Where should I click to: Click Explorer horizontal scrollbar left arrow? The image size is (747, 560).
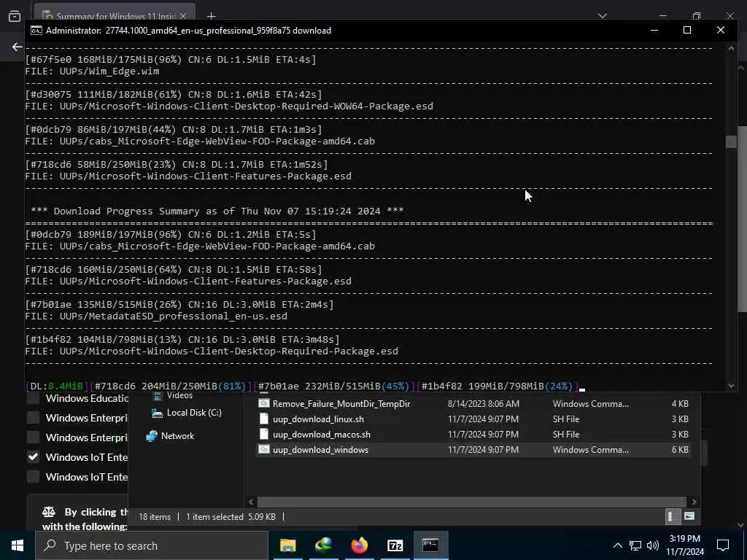coord(252,502)
